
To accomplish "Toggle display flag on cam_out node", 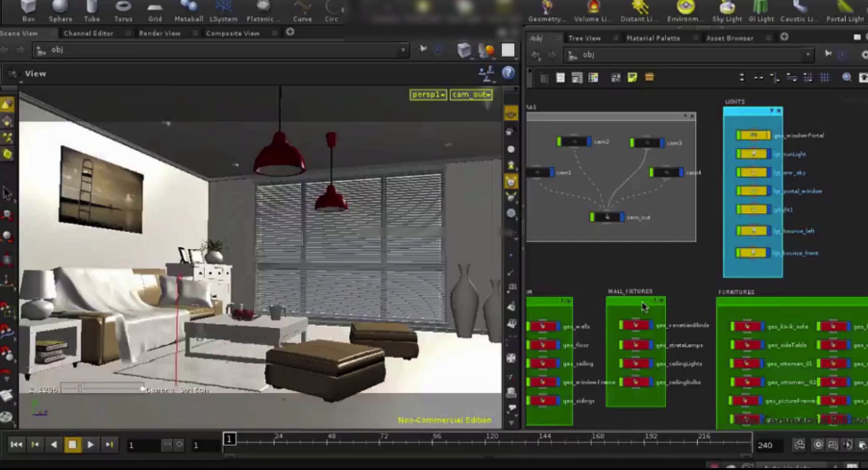I will tap(621, 218).
